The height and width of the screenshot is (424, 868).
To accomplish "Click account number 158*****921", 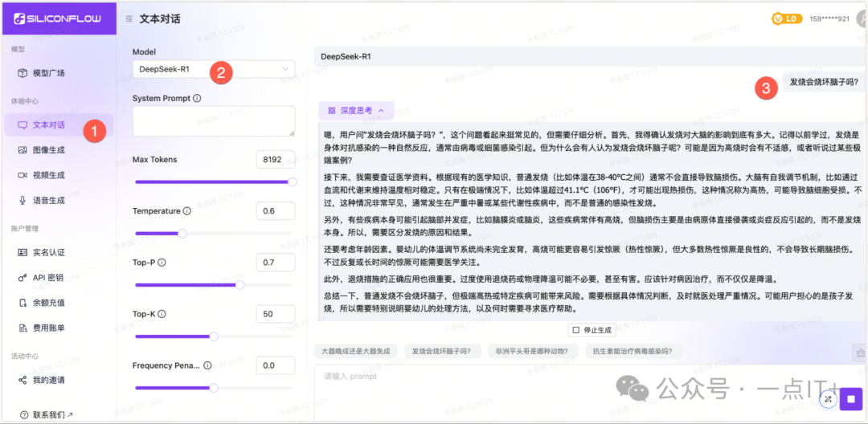I will (x=829, y=18).
